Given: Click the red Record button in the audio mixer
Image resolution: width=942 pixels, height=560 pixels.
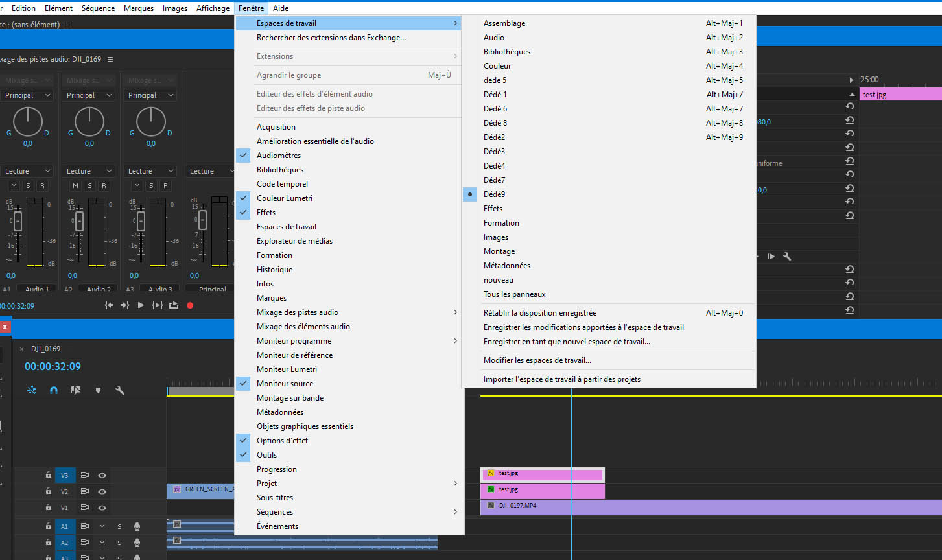Looking at the screenshot, I should click(x=190, y=305).
